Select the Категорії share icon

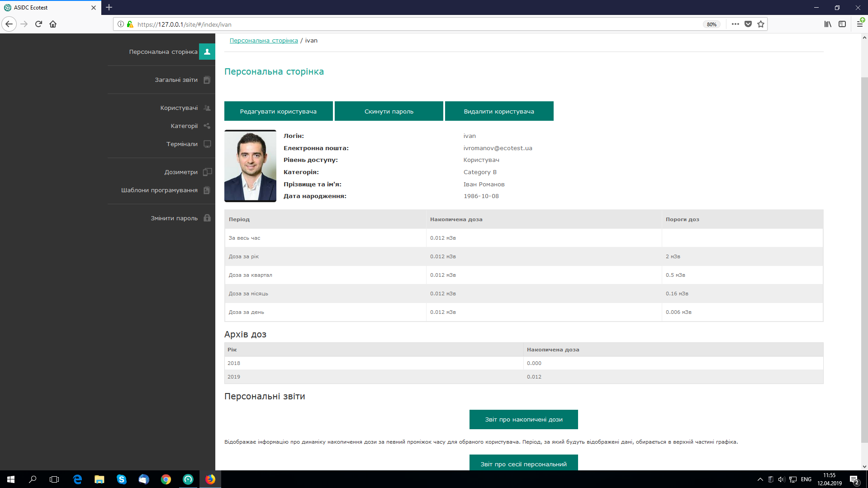(207, 126)
